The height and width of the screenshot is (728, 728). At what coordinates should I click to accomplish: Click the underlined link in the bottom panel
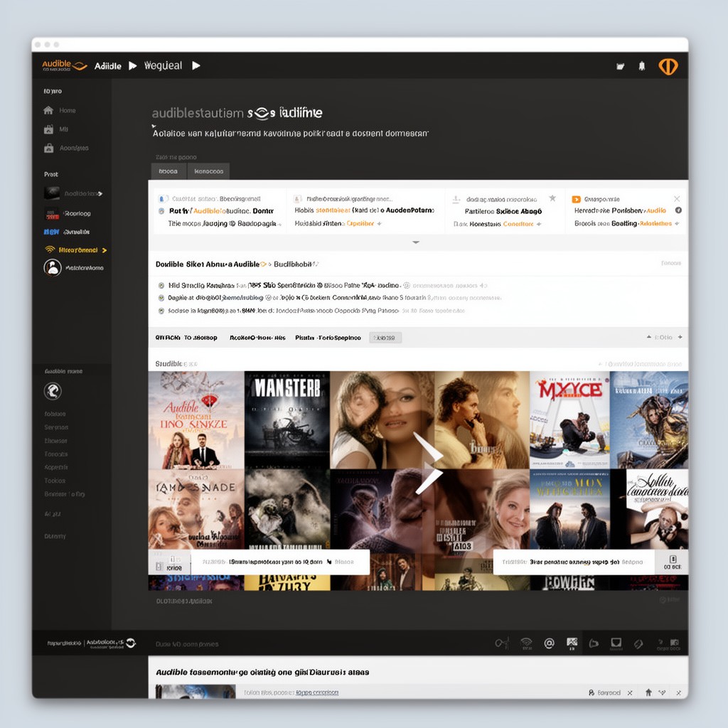point(317,692)
